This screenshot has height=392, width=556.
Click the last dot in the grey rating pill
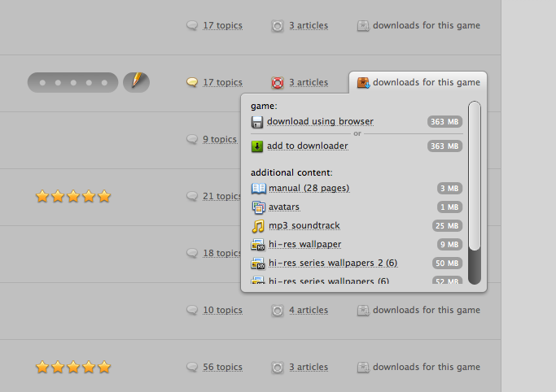tap(104, 82)
